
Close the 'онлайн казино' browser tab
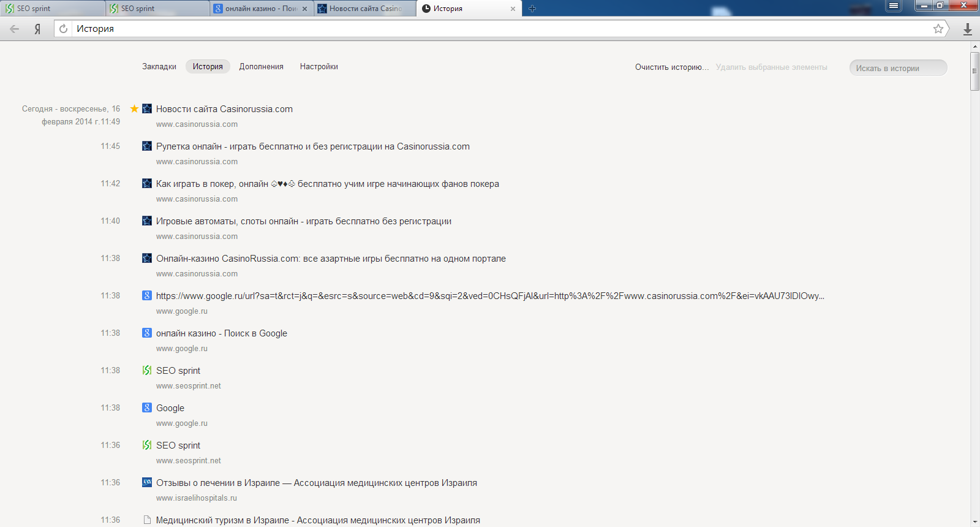[x=304, y=9]
